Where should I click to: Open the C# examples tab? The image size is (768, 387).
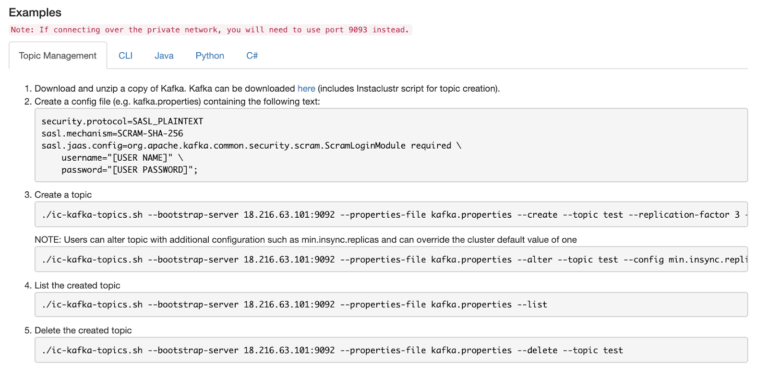click(x=252, y=55)
